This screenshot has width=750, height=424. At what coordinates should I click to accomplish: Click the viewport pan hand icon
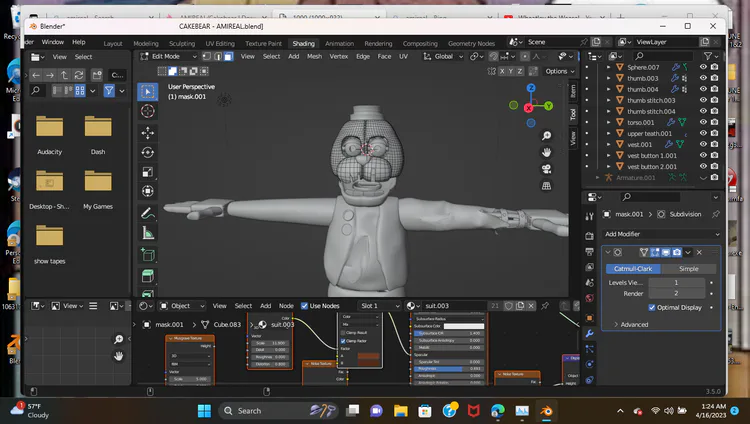point(546,152)
